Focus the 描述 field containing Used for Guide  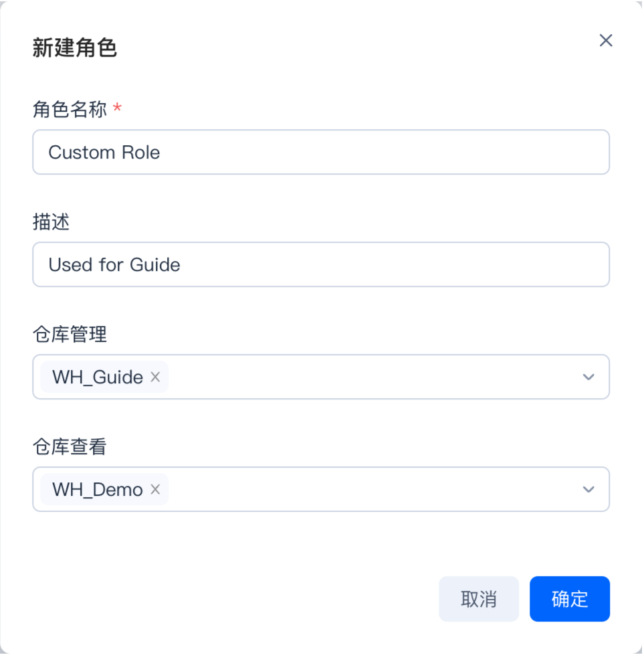click(x=321, y=265)
